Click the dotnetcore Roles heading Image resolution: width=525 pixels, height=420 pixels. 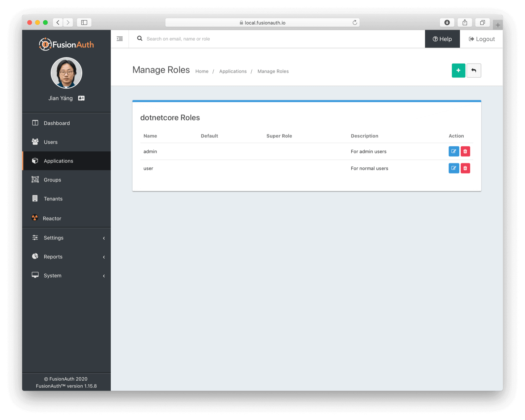(170, 117)
